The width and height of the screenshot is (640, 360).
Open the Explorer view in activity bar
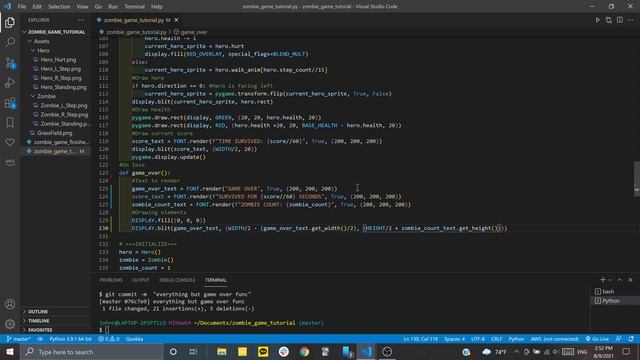10,22
